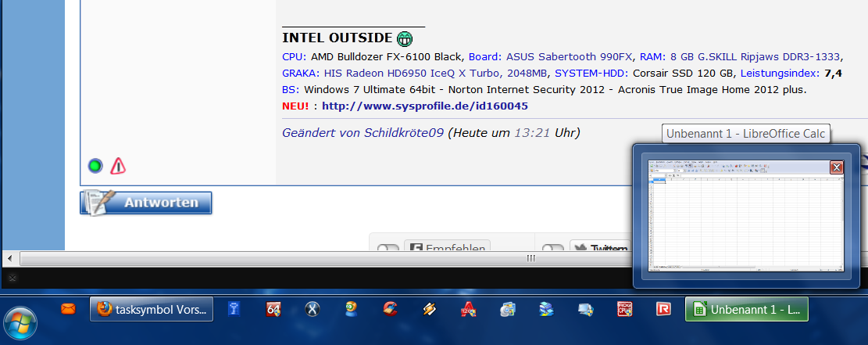Click Unbenannt 1 LibreOffice Calc taskbar button

(746, 309)
